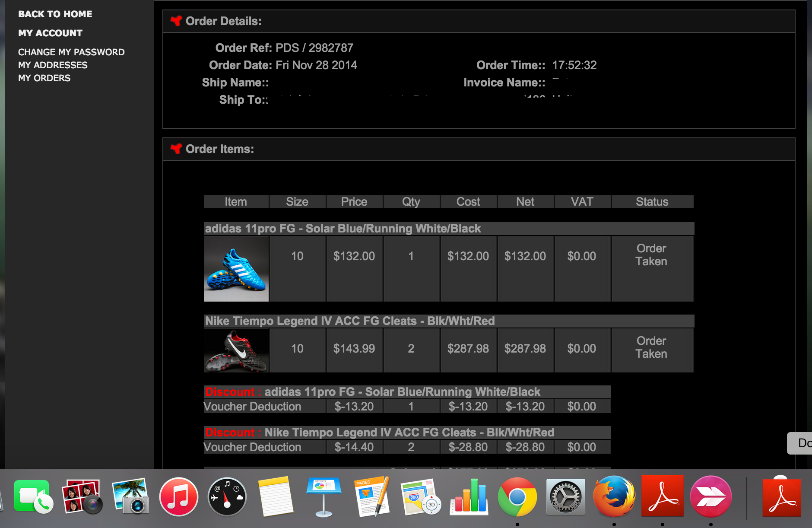
Task: Switch to Google Chrome in dock
Action: (517, 497)
